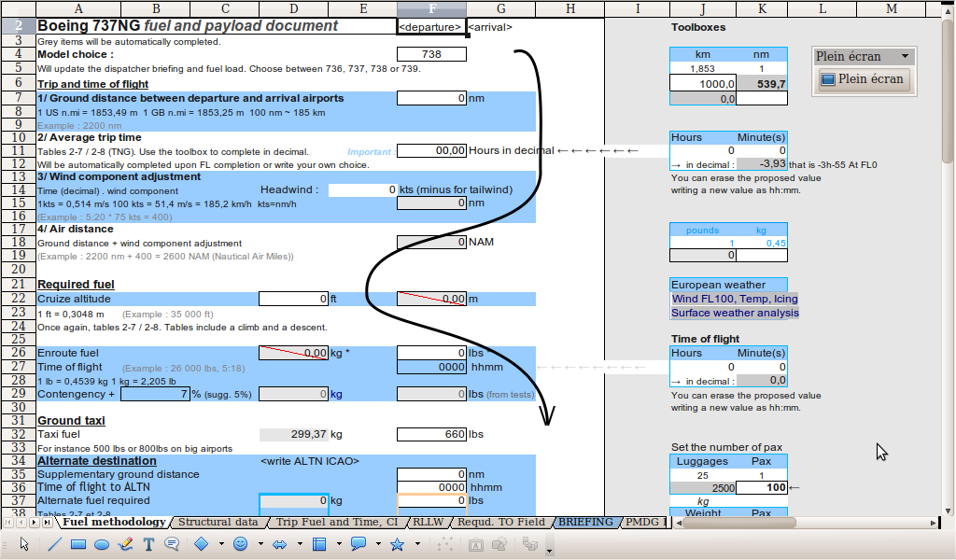Open the RLLW sheet tab
The height and width of the screenshot is (560, 956).
click(x=428, y=523)
